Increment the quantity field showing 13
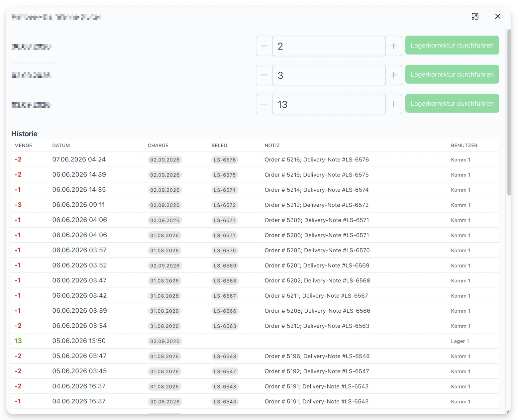Viewport: 517px width, 420px height. (394, 104)
